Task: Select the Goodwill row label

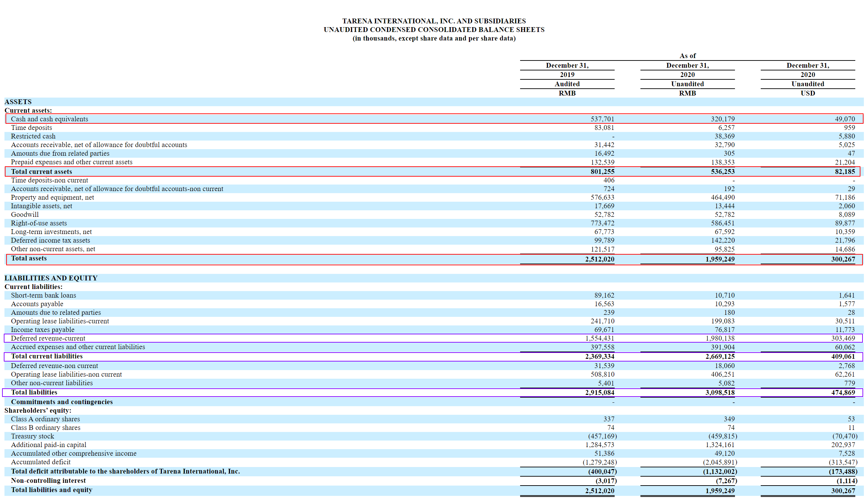Action: tap(25, 214)
